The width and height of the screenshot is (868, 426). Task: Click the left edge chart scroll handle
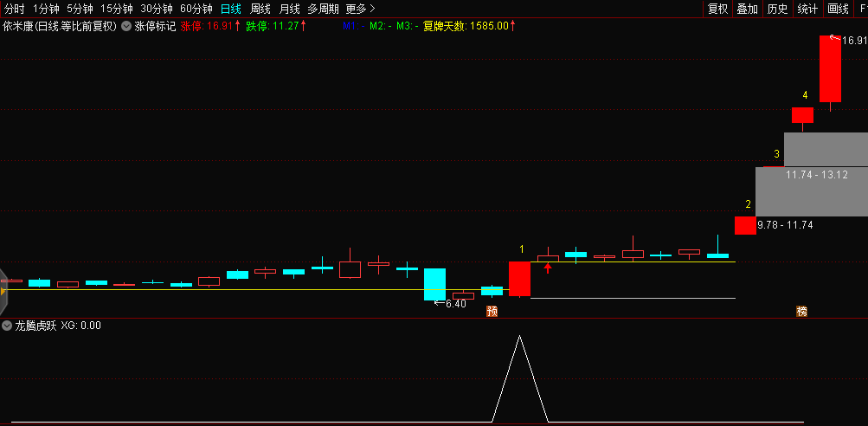point(3,291)
